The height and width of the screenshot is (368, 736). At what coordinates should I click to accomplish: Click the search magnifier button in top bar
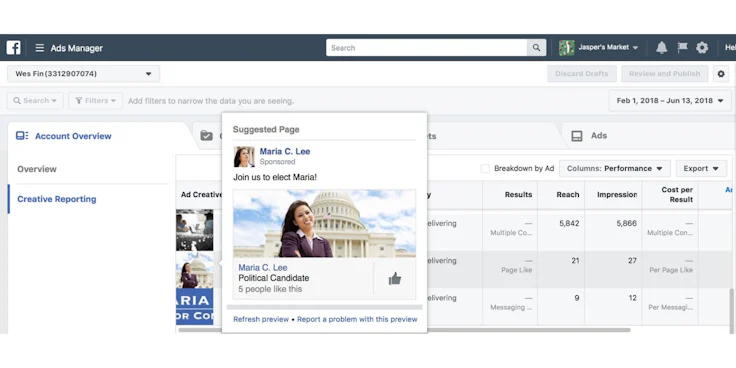(536, 47)
